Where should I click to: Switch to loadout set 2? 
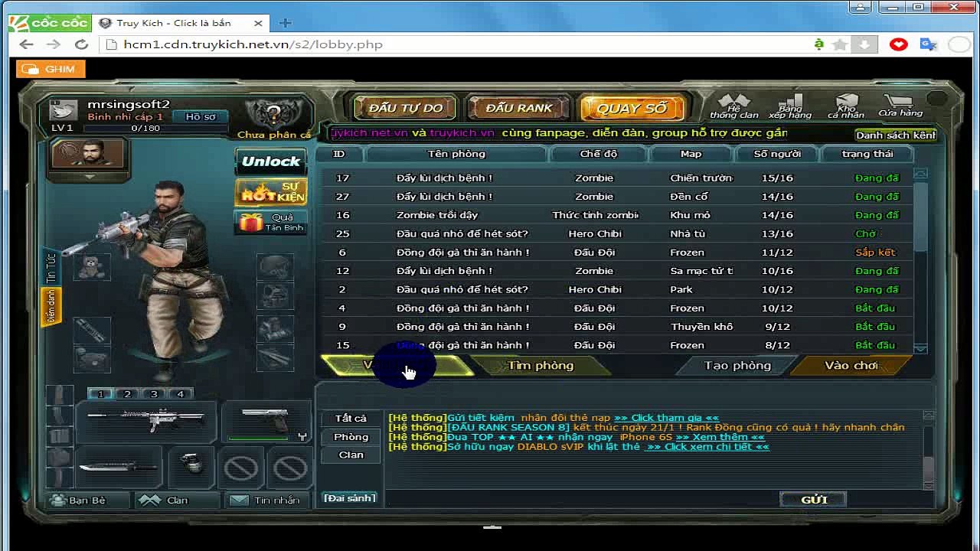pos(127,394)
